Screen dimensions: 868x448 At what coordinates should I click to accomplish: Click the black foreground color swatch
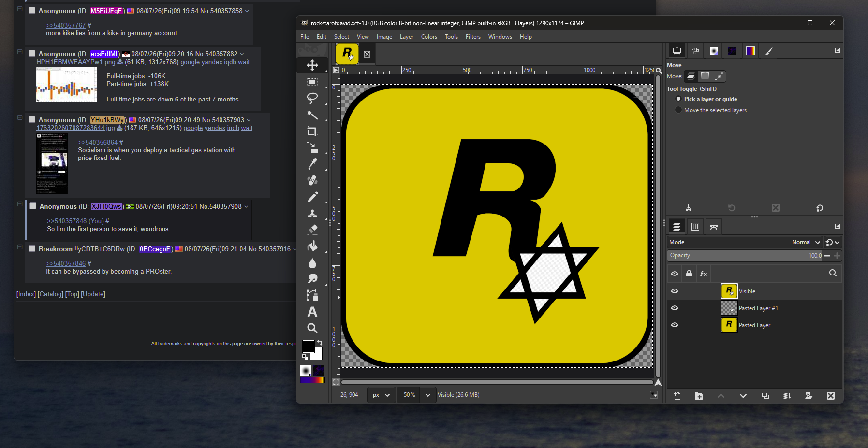[308, 346]
